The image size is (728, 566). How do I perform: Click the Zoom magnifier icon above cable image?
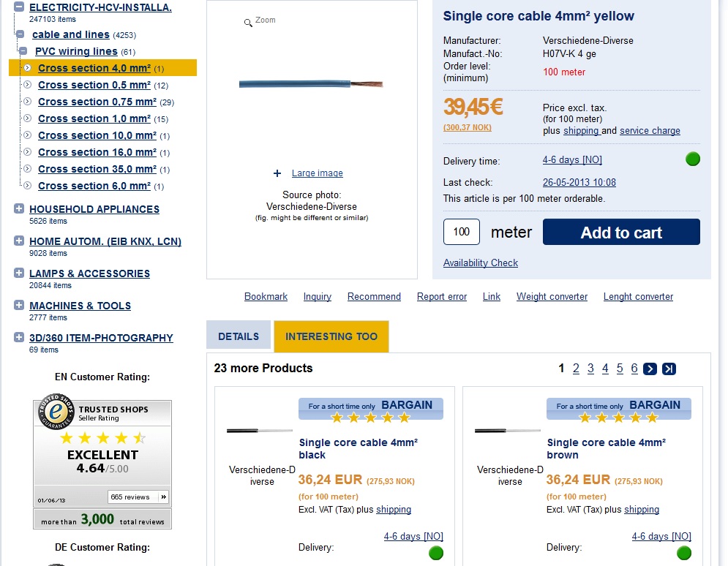click(x=249, y=23)
